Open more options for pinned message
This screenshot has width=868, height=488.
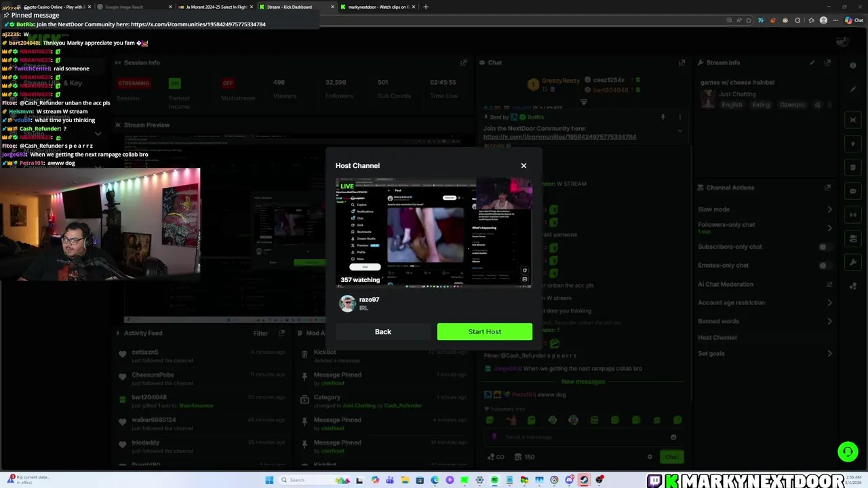(679, 117)
